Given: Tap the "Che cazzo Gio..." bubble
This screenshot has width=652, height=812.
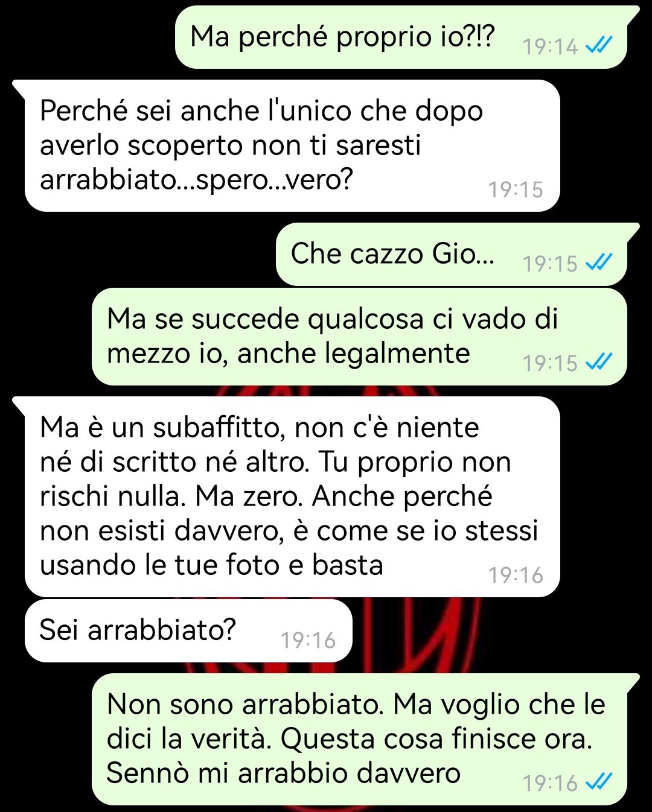Looking at the screenshot, I should (452, 254).
